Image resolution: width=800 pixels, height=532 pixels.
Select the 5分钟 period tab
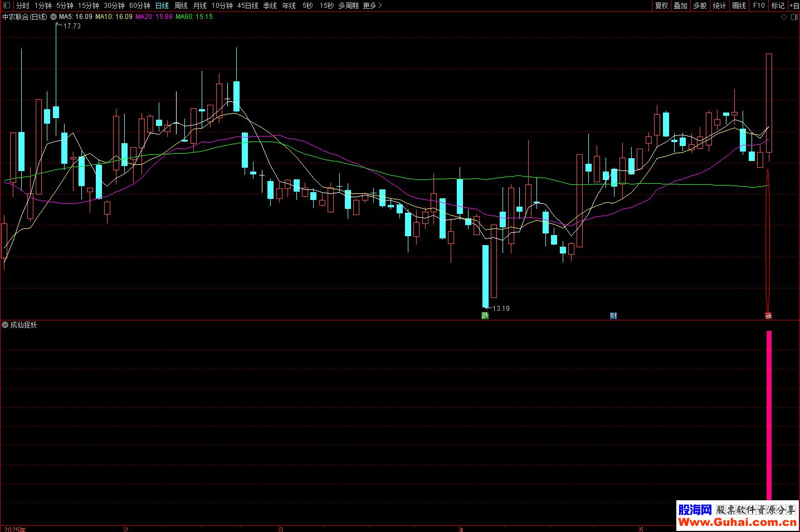(x=65, y=6)
